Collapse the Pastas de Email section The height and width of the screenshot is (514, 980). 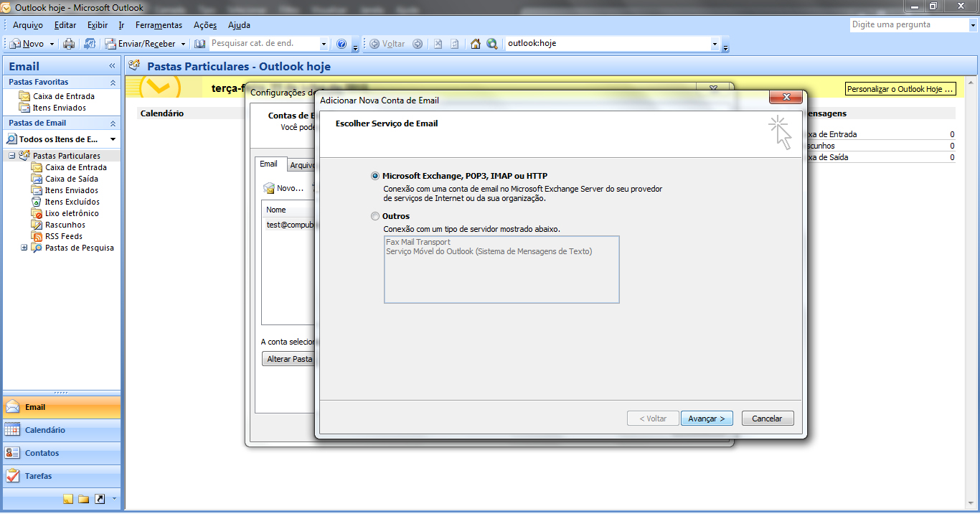[x=113, y=123]
